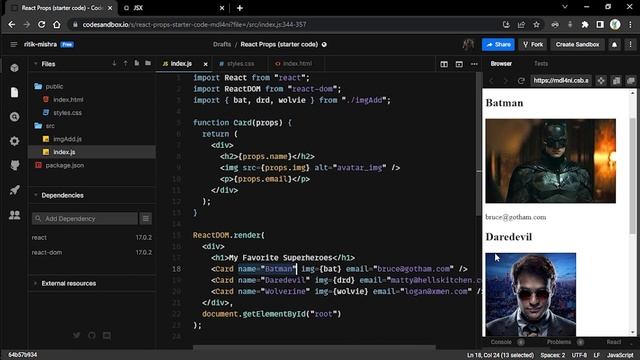640x360 pixels.
Task: Switch to the Tests tab
Action: pos(541,64)
